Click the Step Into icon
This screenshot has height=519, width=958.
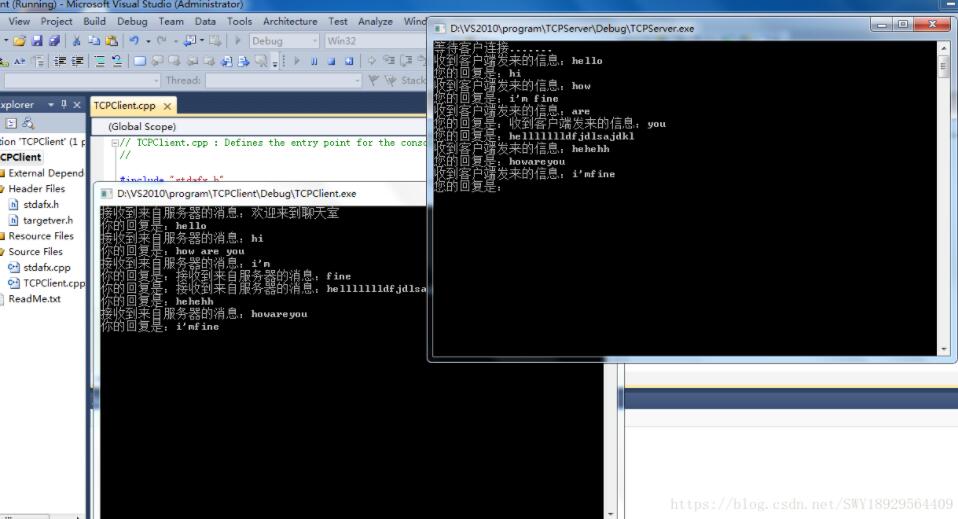(x=389, y=61)
